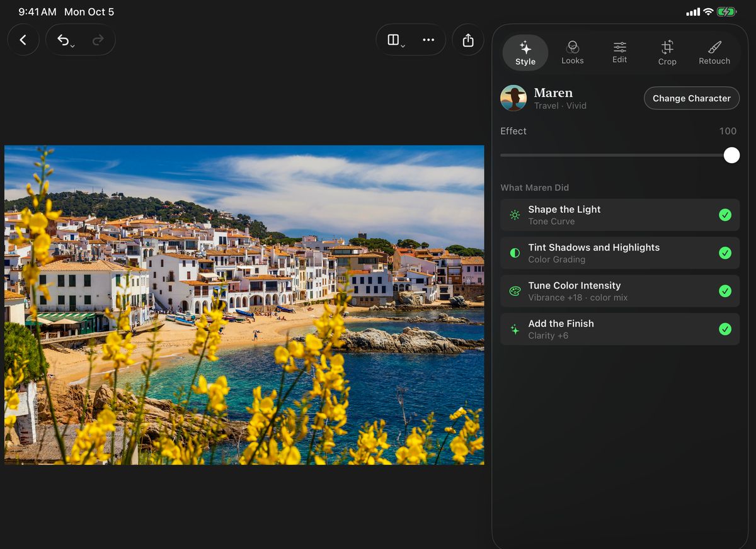The image size is (756, 549).
Task: Switch to the Looks tab
Action: tap(573, 53)
